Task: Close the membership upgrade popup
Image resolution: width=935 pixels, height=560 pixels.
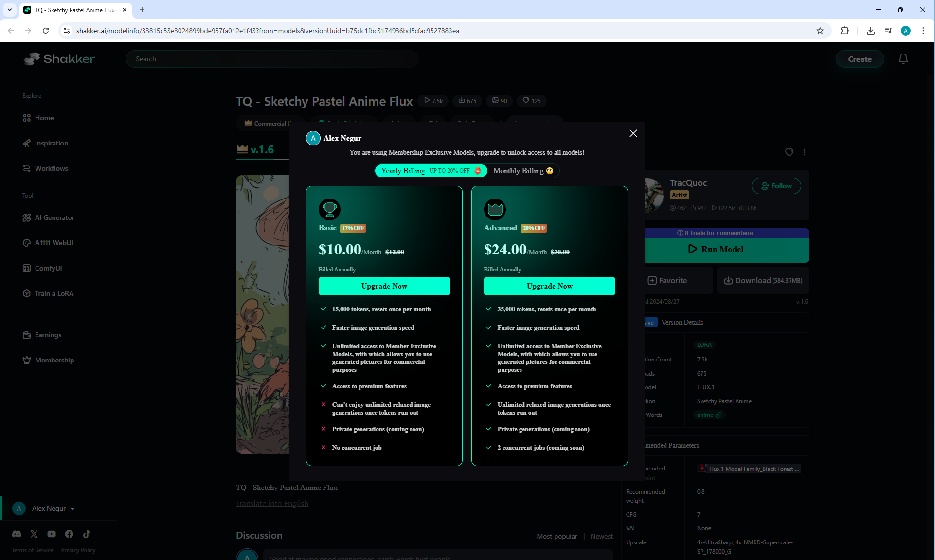Action: tap(633, 133)
